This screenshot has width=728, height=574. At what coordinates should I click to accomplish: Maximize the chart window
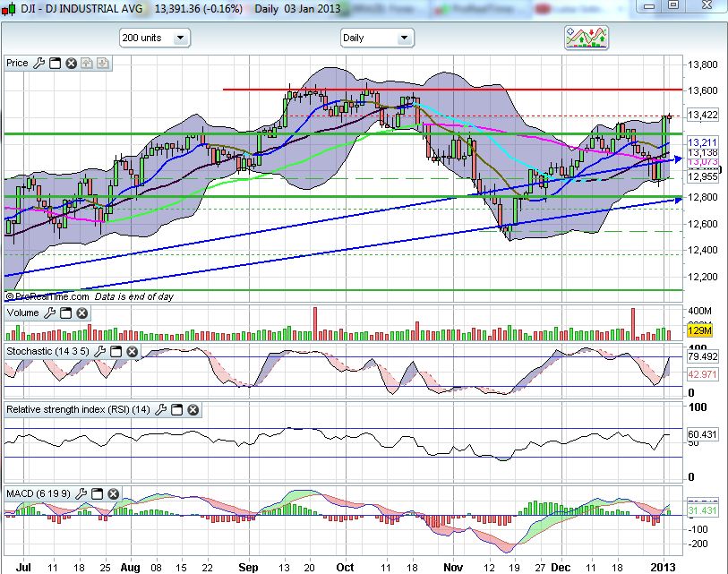[673, 5]
